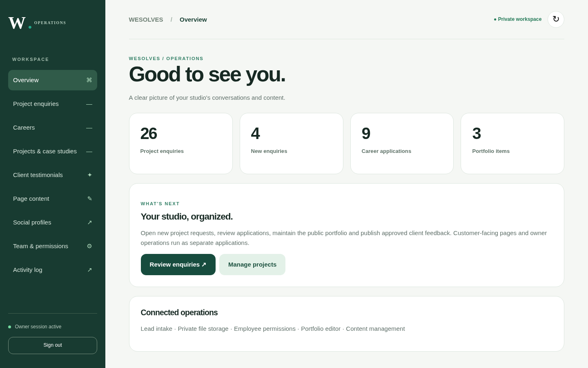
Task: Click the sparkle icon beside Client testimonials
Action: [89, 175]
